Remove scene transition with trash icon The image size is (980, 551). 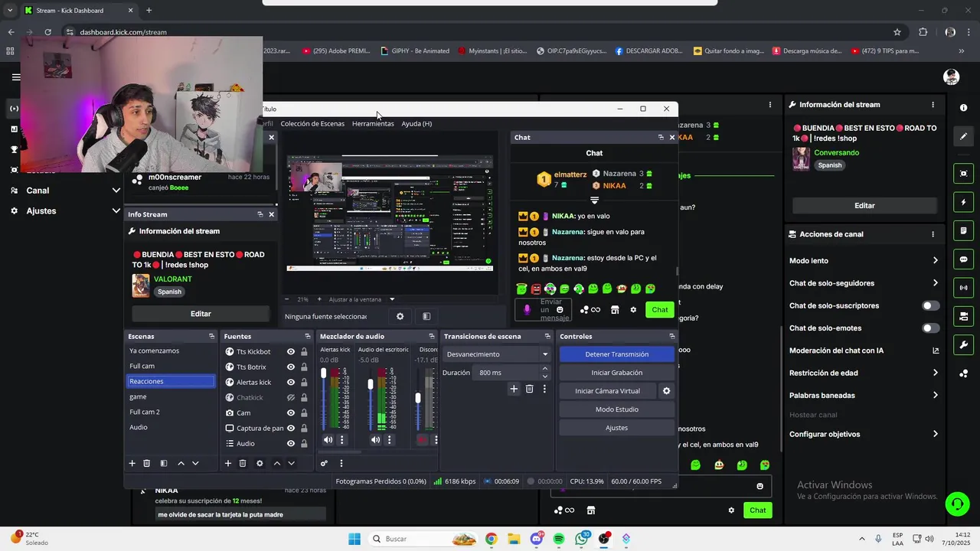529,389
